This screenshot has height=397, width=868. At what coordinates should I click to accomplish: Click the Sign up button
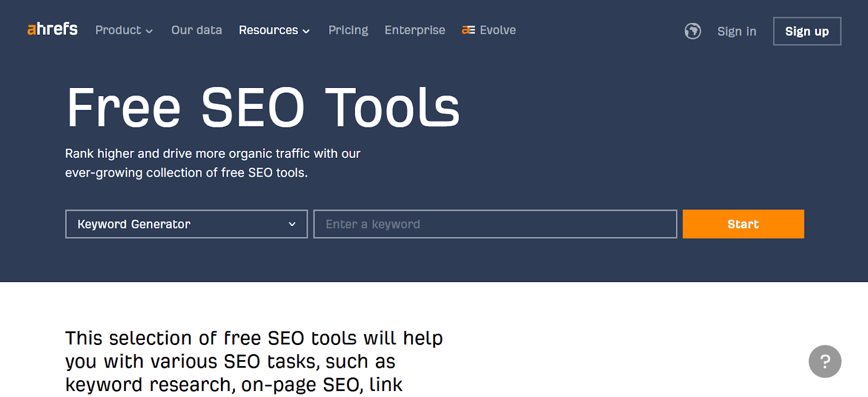[807, 31]
